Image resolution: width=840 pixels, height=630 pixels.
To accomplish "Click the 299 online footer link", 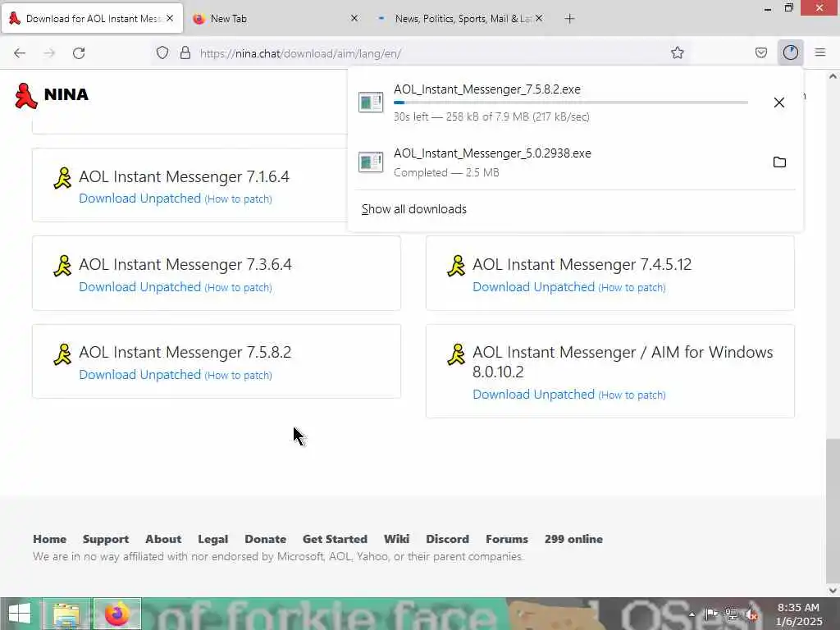I will click(x=573, y=539).
